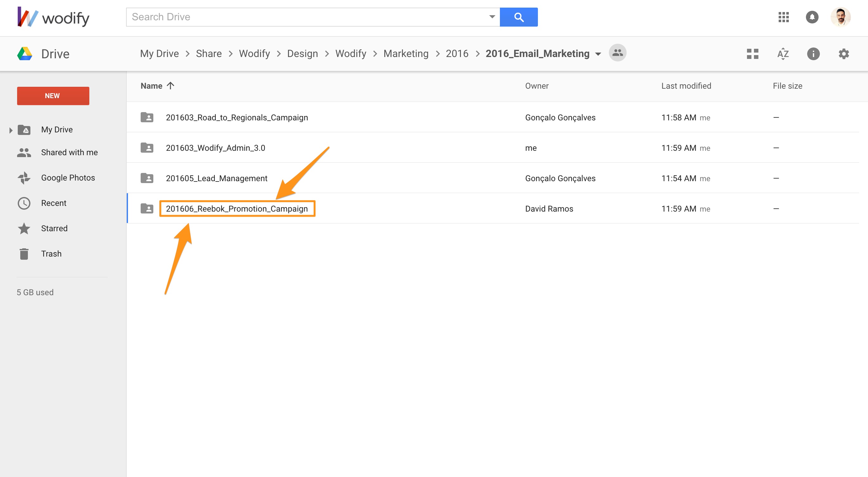Open the 2016_Email_Marketing folder dropdown
Viewport: 868px width, 477px height.
[598, 54]
